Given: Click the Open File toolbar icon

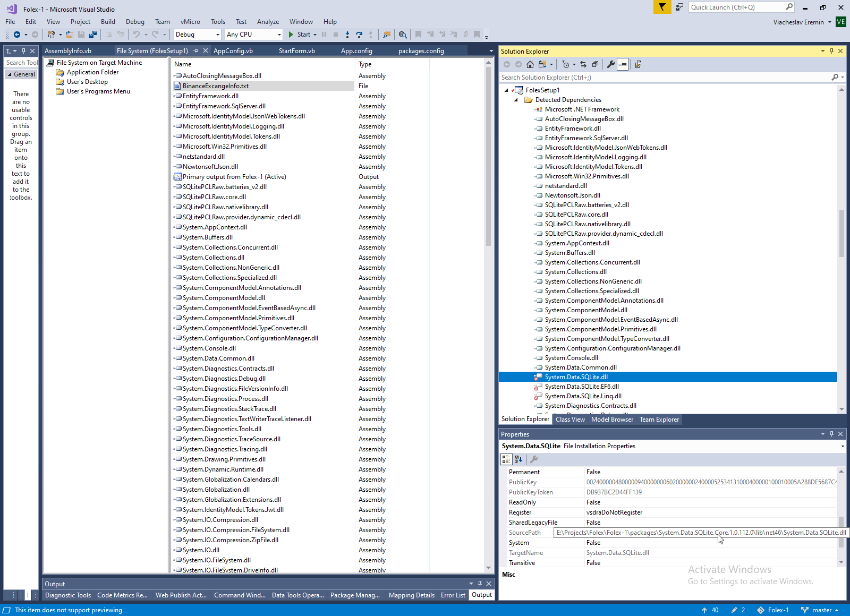Looking at the screenshot, I should (70, 35).
